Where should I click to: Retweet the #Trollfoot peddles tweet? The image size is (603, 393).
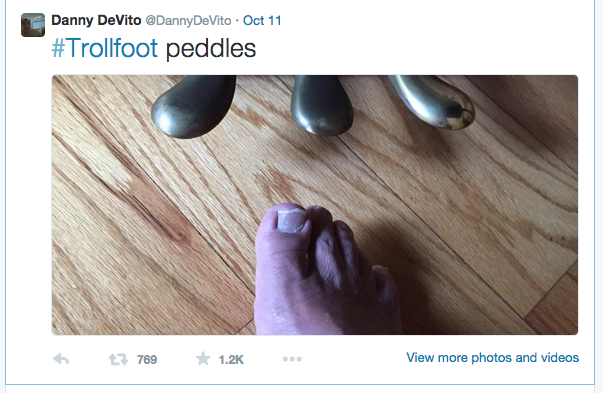[x=118, y=360]
